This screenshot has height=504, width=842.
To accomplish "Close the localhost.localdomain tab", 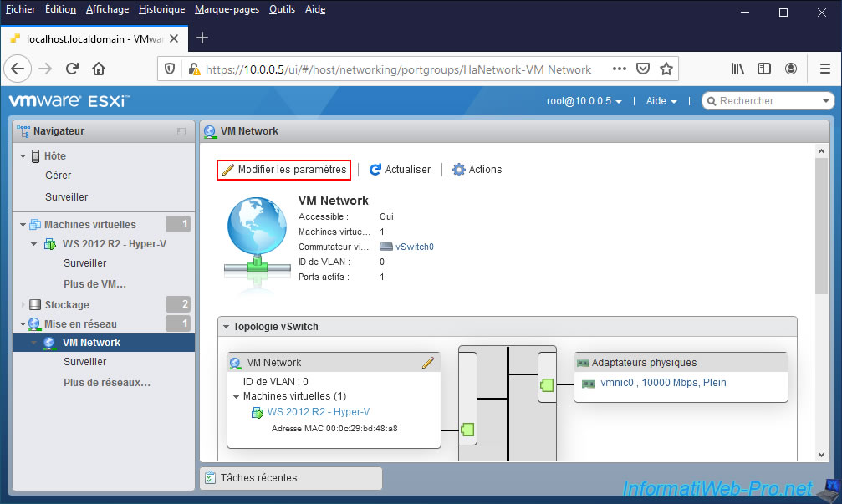I will [174, 38].
